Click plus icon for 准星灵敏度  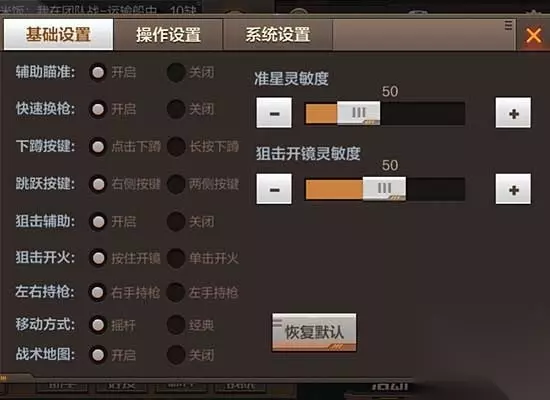[513, 113]
